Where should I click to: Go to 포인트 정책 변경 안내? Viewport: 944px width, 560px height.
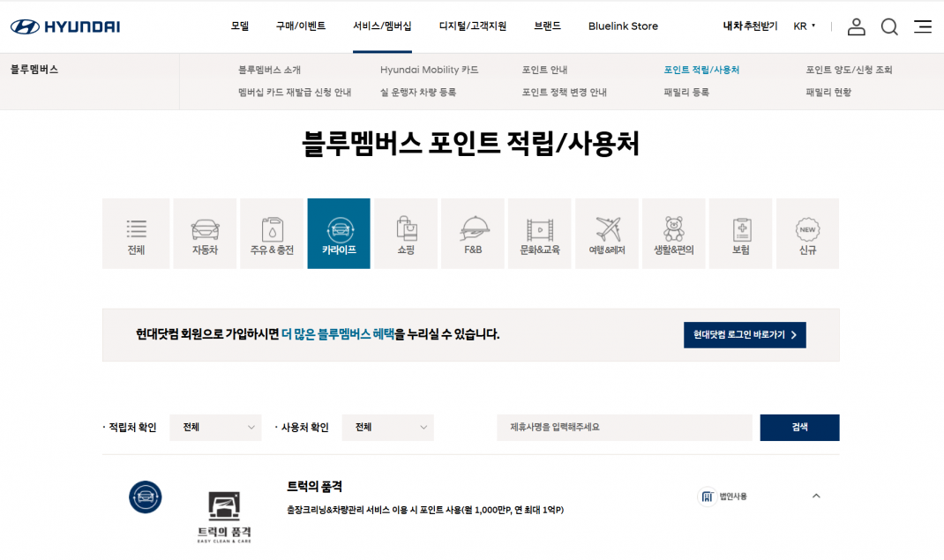(564, 92)
